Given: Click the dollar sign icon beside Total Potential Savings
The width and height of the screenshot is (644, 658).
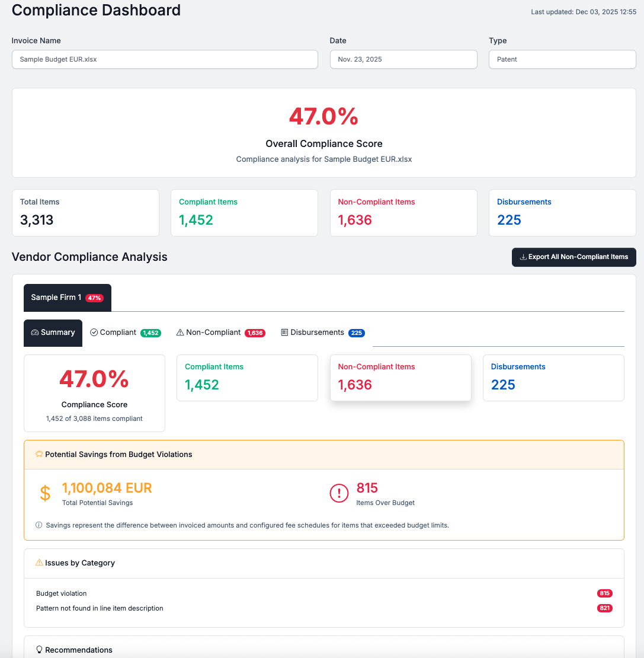Looking at the screenshot, I should pyautogui.click(x=45, y=493).
